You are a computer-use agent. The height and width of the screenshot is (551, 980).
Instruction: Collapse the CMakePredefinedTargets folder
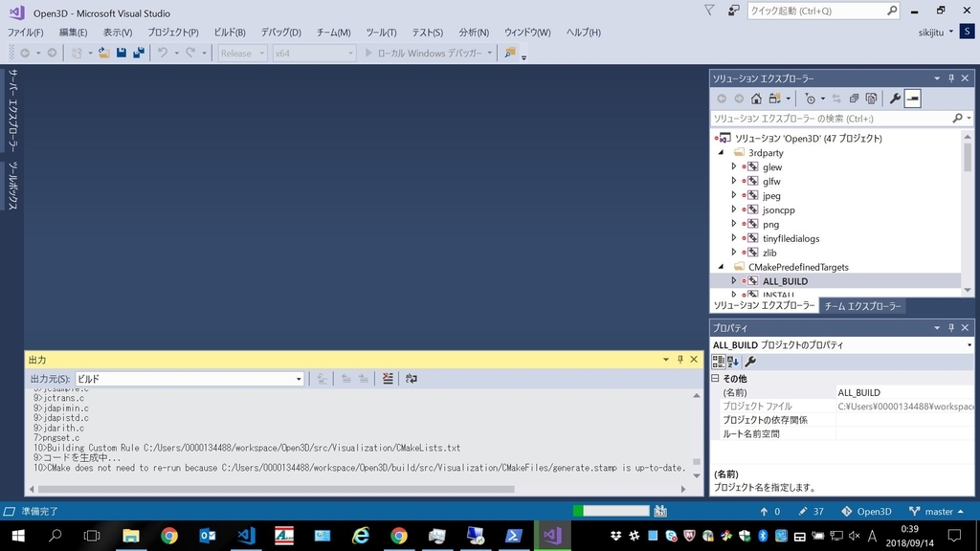click(x=722, y=267)
